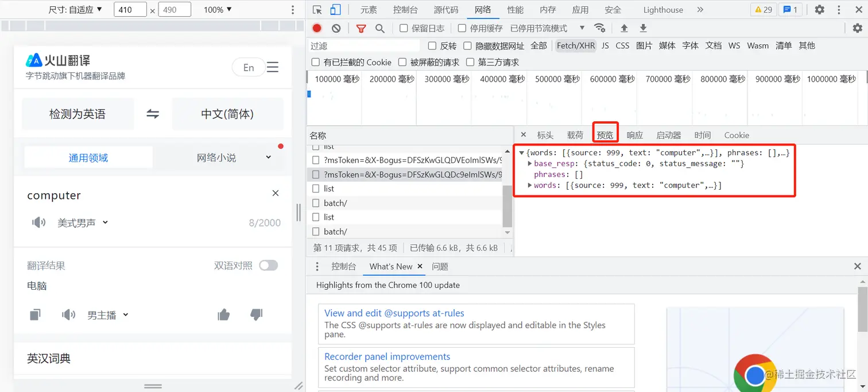The width and height of the screenshot is (868, 392).
Task: Click the issues badge showing 1
Action: (x=790, y=10)
